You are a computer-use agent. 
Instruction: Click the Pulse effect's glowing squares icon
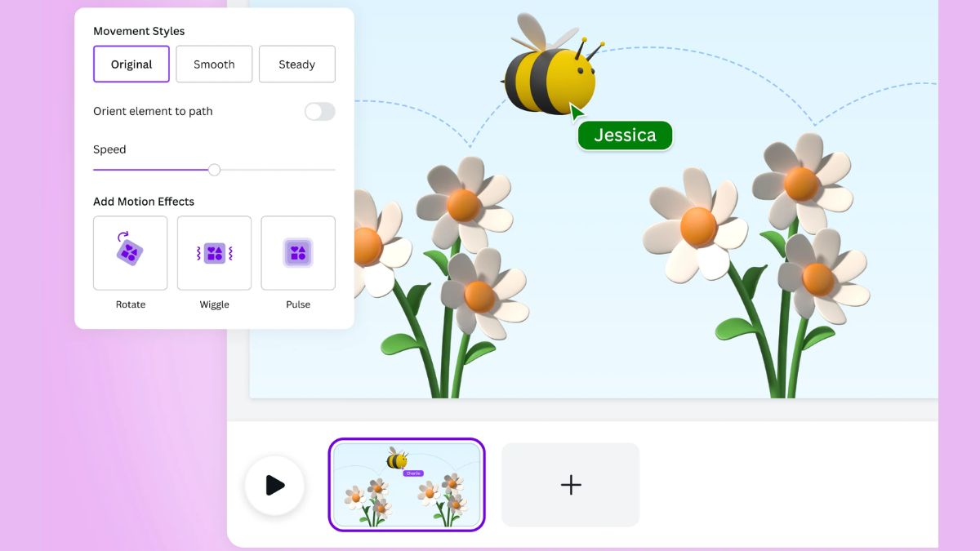pyautogui.click(x=297, y=252)
